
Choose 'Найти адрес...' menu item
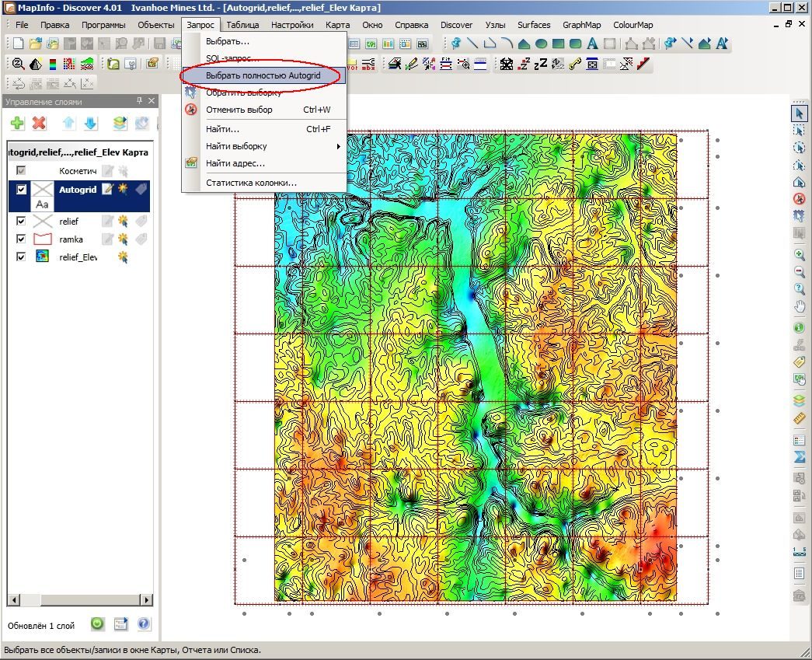pos(263,164)
